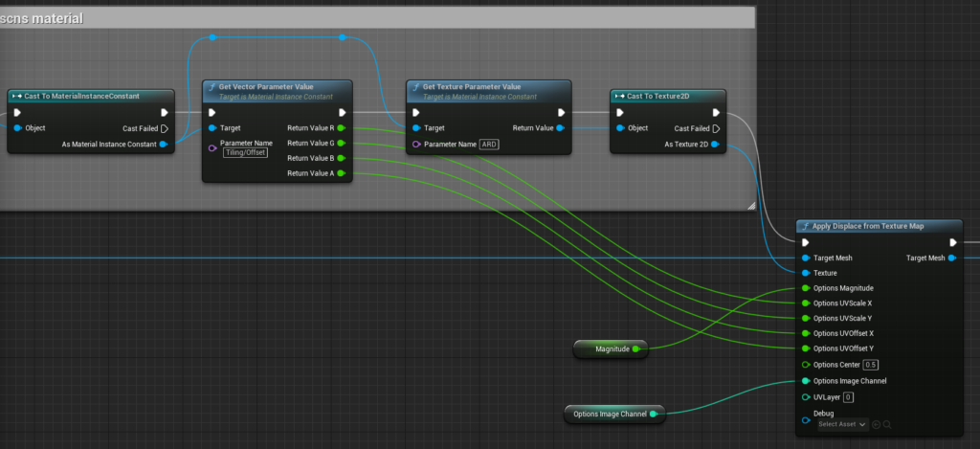Click the exec output pin on Cast To MaterialInstanceConstant
Image resolution: width=980 pixels, height=449 pixels.
click(165, 113)
